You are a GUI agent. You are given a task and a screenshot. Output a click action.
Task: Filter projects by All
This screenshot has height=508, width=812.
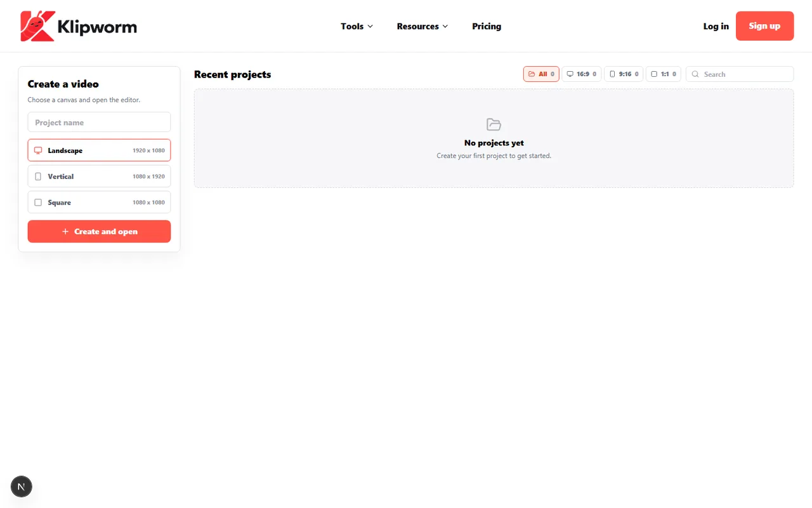tap(541, 74)
